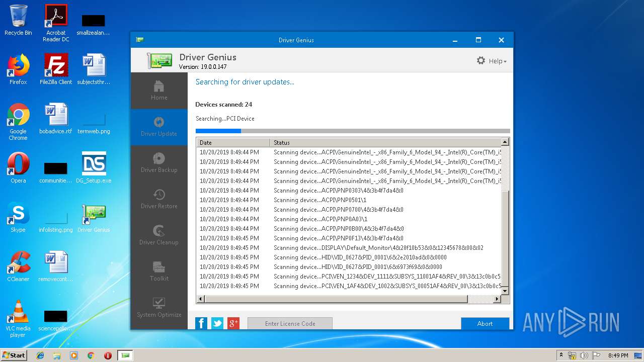Select row Scanning device ACPI\PNP0B00
Viewport: 644px width, 362px height.
point(349,229)
